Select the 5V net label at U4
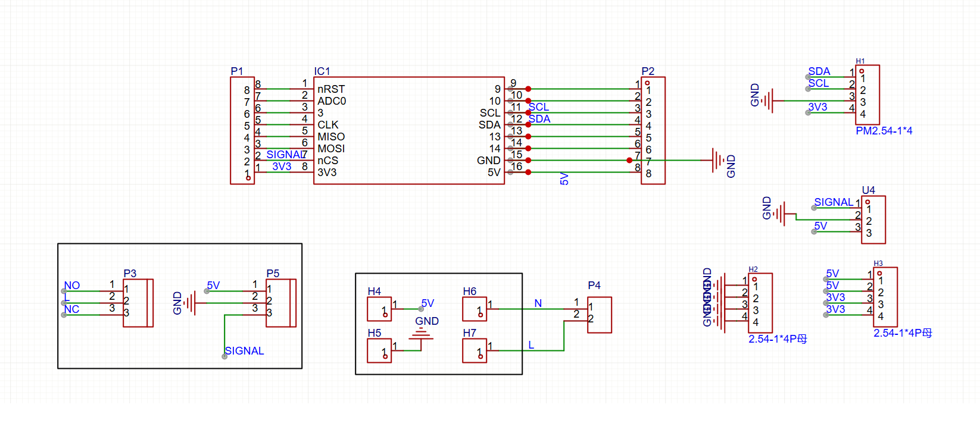 [820, 226]
